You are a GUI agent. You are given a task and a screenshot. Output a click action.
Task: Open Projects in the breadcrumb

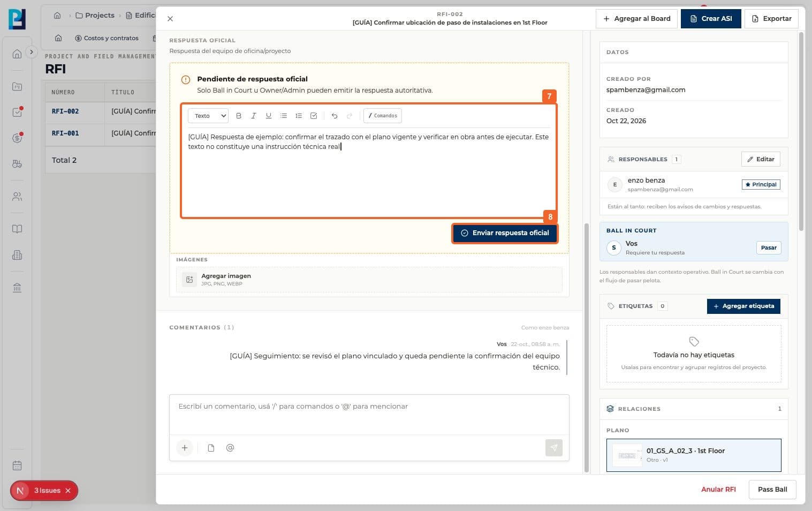[x=95, y=16]
